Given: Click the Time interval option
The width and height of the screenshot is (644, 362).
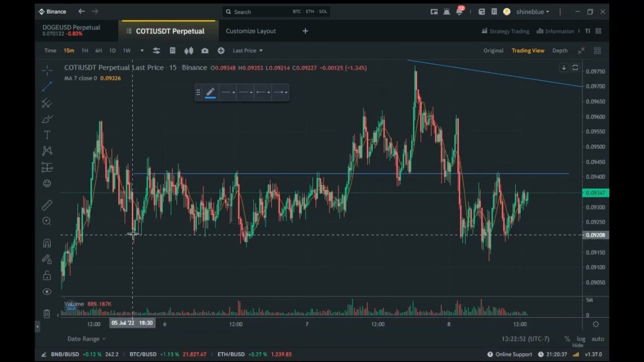Looking at the screenshot, I should pyautogui.click(x=50, y=50).
